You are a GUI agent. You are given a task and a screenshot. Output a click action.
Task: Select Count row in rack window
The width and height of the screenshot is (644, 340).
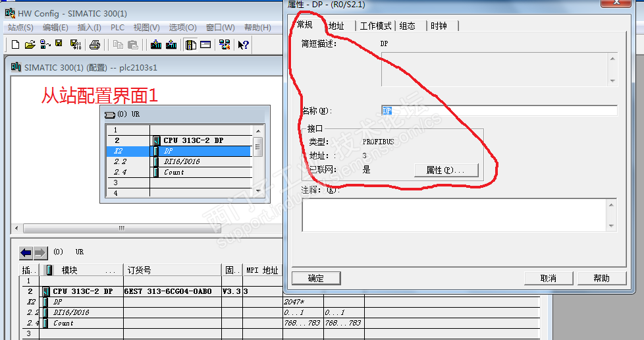click(x=180, y=172)
